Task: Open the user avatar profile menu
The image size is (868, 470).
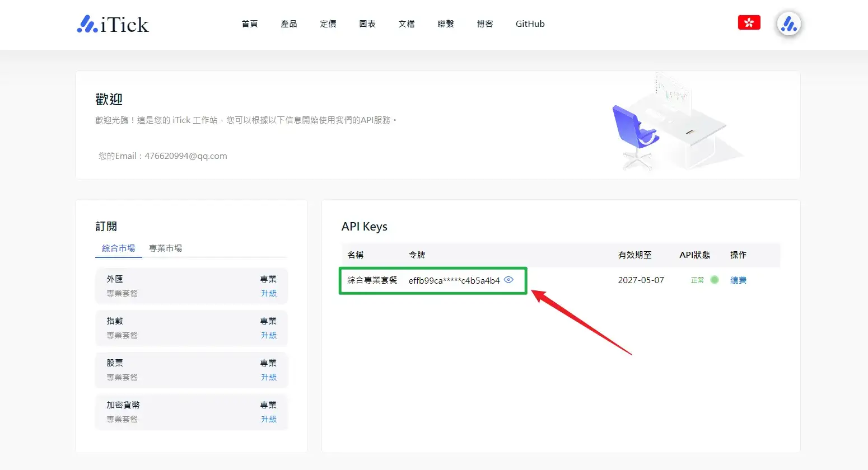Action: (x=788, y=24)
